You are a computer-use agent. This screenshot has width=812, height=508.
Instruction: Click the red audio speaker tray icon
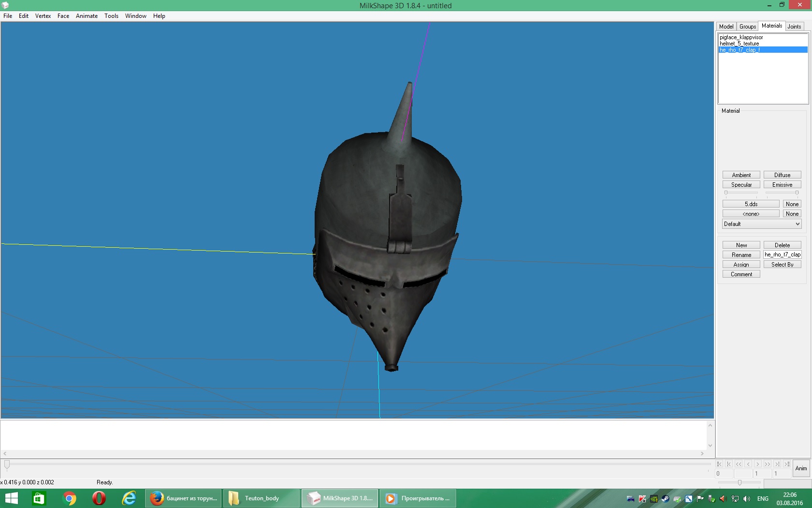click(x=723, y=499)
